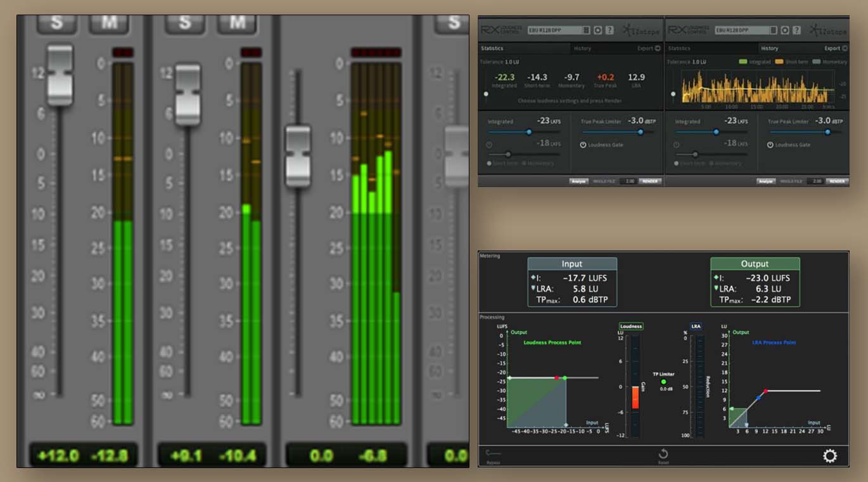Click the green TP Limiter indicator
Viewport: 868px width, 482px height.
coord(663,382)
